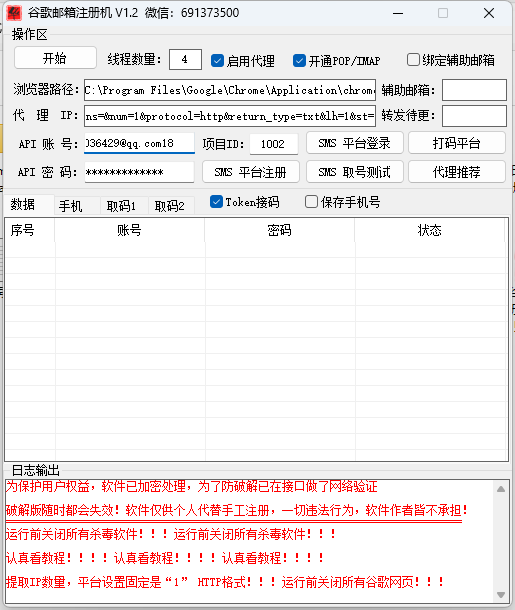Image resolution: width=515 pixels, height=610 pixels.
Task: Click the 项目ID field showing 1002
Action: pyautogui.click(x=274, y=144)
